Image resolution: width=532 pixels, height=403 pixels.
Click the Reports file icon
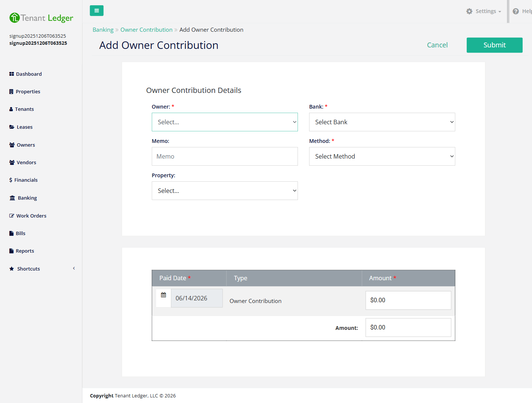point(11,251)
